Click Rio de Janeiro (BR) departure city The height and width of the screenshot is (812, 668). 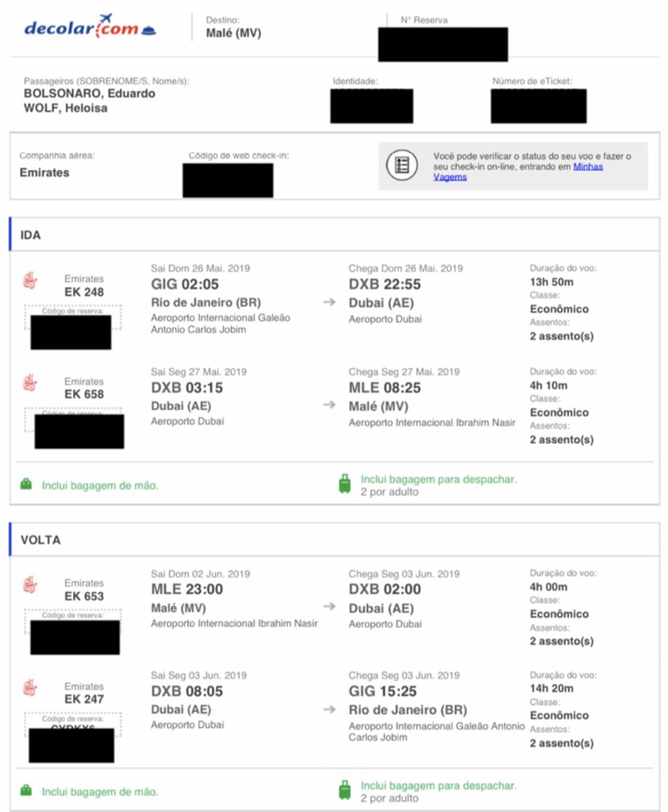click(x=205, y=302)
